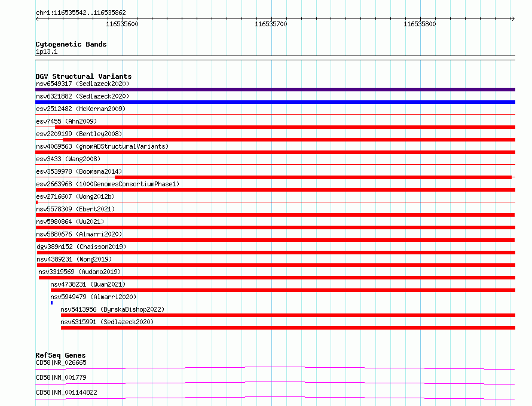Click the left arrow of the coordinate ruler

click(x=37, y=19)
